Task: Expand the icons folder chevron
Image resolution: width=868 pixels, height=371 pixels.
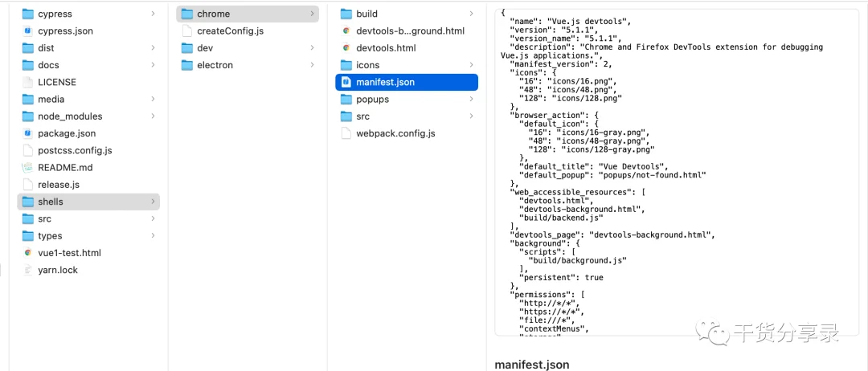Action: pyautogui.click(x=471, y=65)
